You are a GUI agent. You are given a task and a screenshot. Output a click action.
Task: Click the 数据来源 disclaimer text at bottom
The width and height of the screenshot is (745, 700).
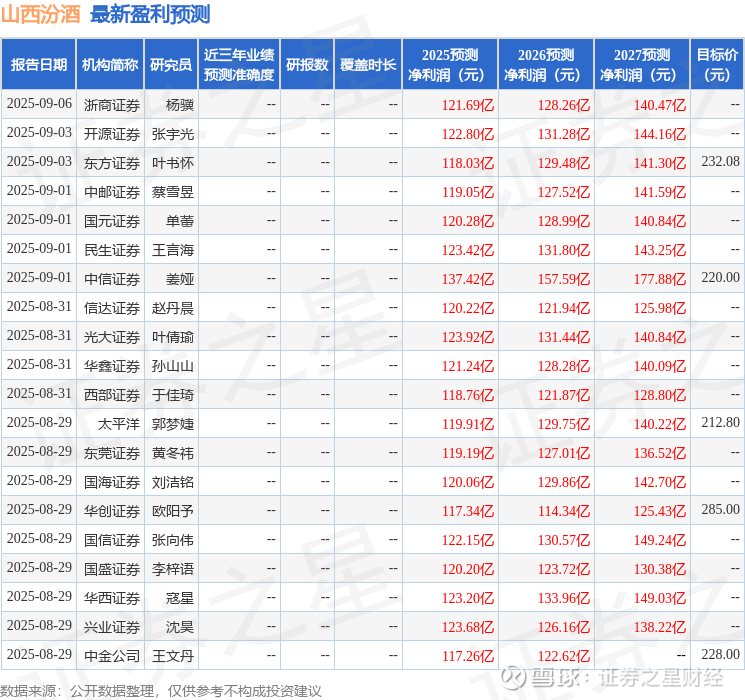[x=161, y=691]
